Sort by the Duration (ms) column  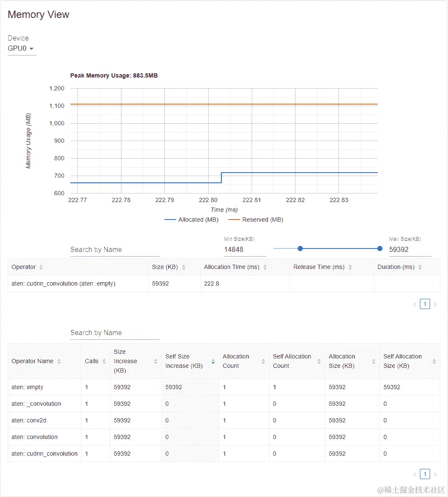pos(419,267)
